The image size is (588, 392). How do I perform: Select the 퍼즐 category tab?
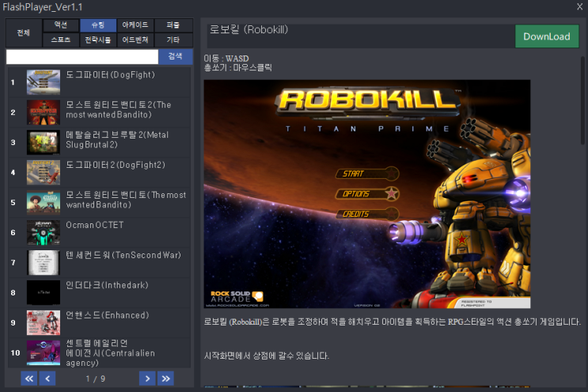(173, 25)
